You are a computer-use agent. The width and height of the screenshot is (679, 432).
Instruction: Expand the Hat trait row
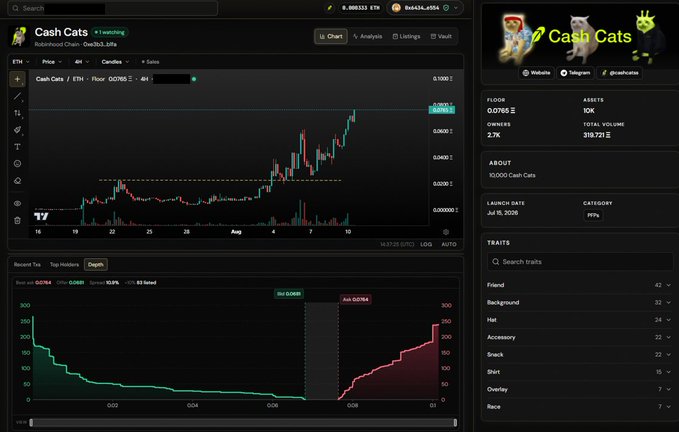(x=580, y=320)
